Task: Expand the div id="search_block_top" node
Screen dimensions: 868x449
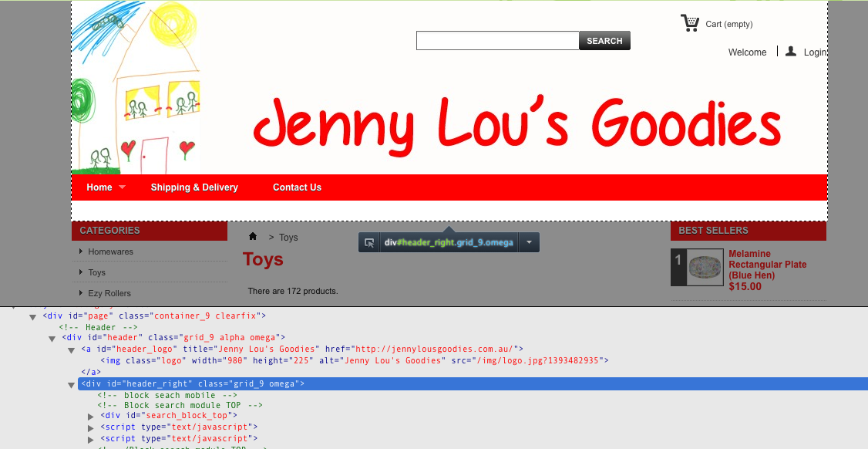Action: pyautogui.click(x=91, y=417)
